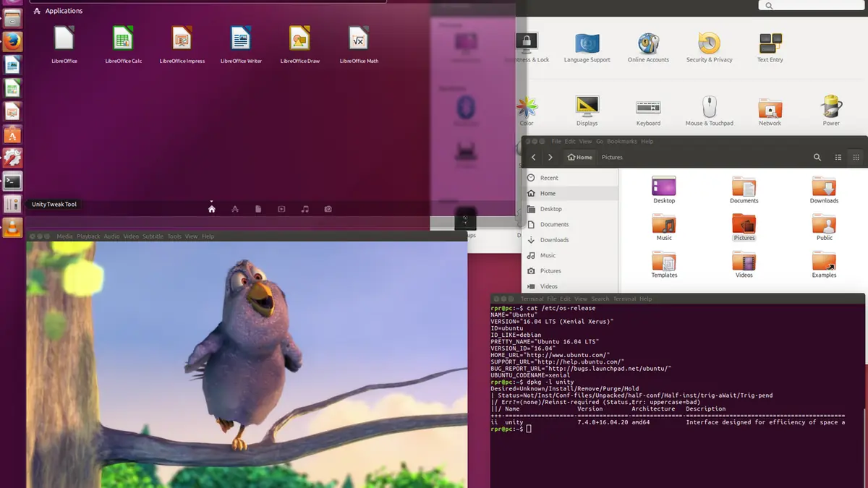The width and height of the screenshot is (868, 488).
Task: Click the System Settings search field
Action: pyautogui.click(x=810, y=5)
